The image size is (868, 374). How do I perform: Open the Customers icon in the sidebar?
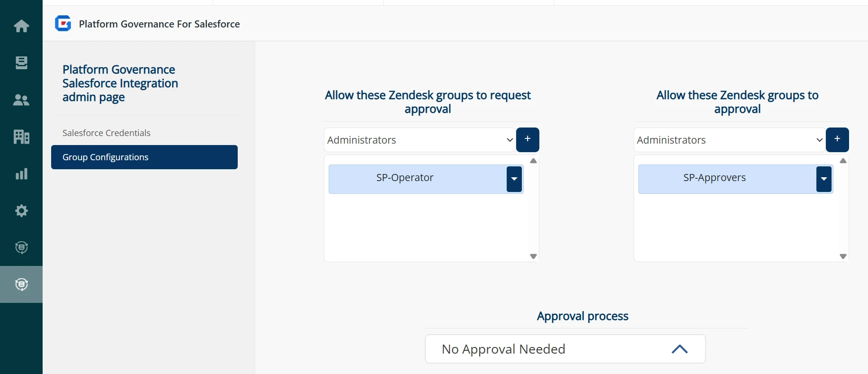click(x=21, y=100)
